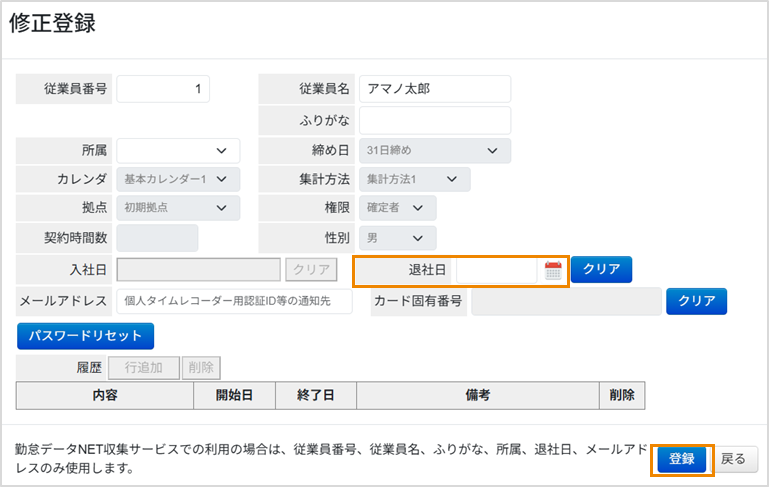This screenshot has width=769, height=487.
Task: Click the 内容 column header
Action: coord(105,395)
